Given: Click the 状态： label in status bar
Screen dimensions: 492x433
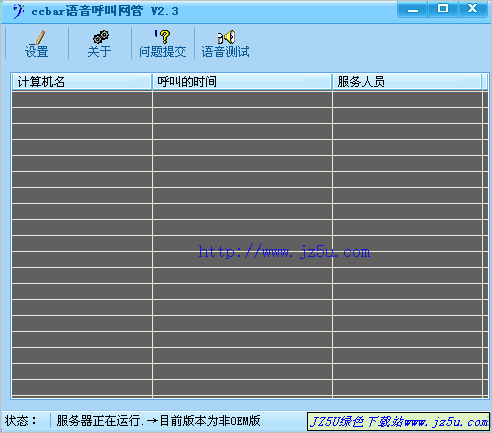Looking at the screenshot, I should [21, 421].
